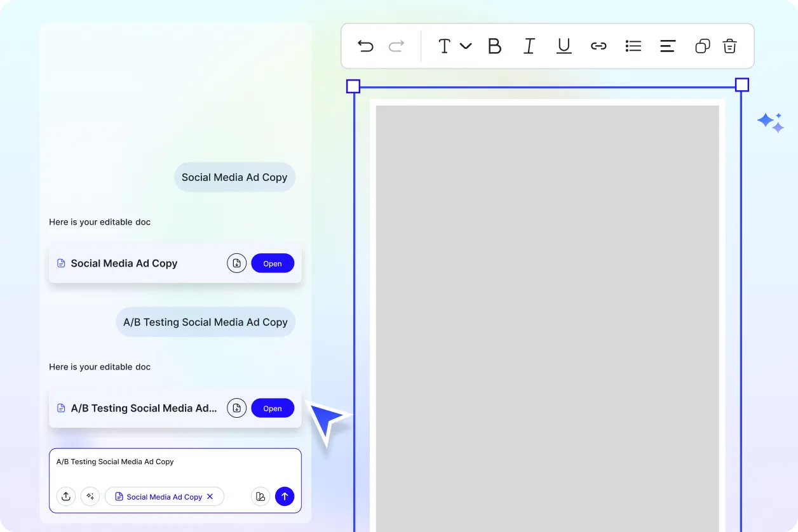This screenshot has width=798, height=532.
Task: Remove the Social Media Ad Copy attachment chip
Action: click(x=210, y=496)
